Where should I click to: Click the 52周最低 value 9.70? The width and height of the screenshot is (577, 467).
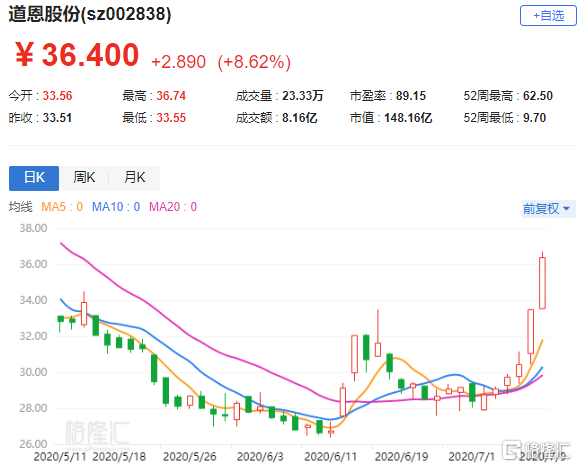pyautogui.click(x=534, y=118)
